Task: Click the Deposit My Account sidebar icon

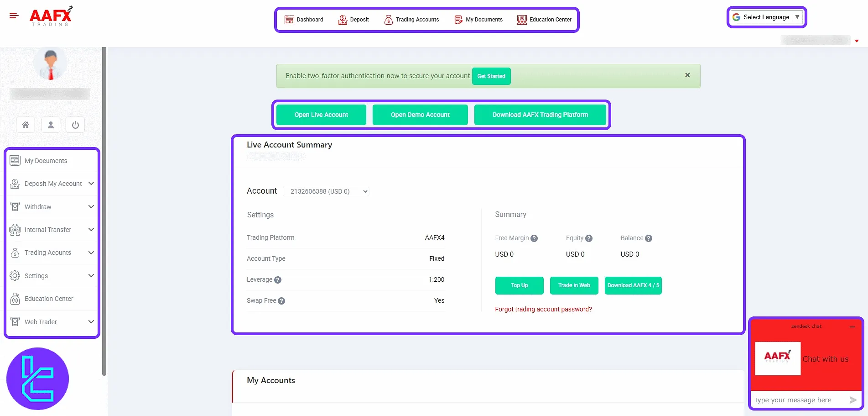Action: tap(15, 184)
